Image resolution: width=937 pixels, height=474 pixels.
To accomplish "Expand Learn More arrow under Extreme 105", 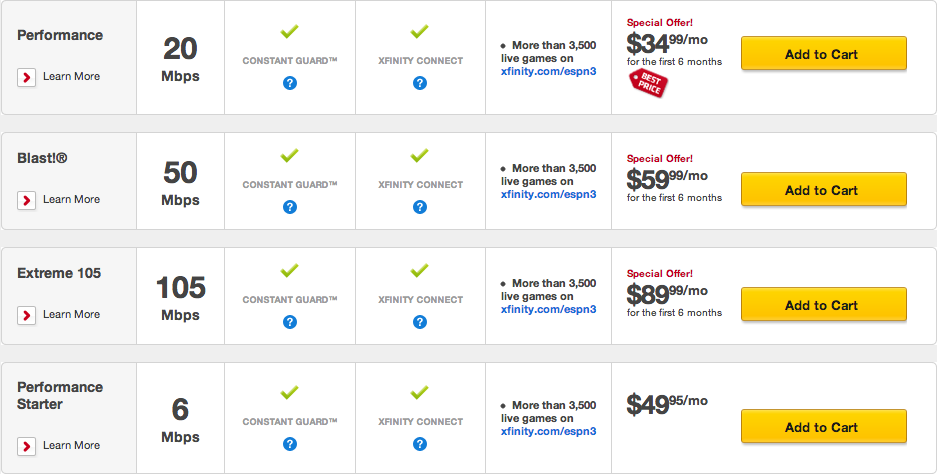I will [x=26, y=315].
